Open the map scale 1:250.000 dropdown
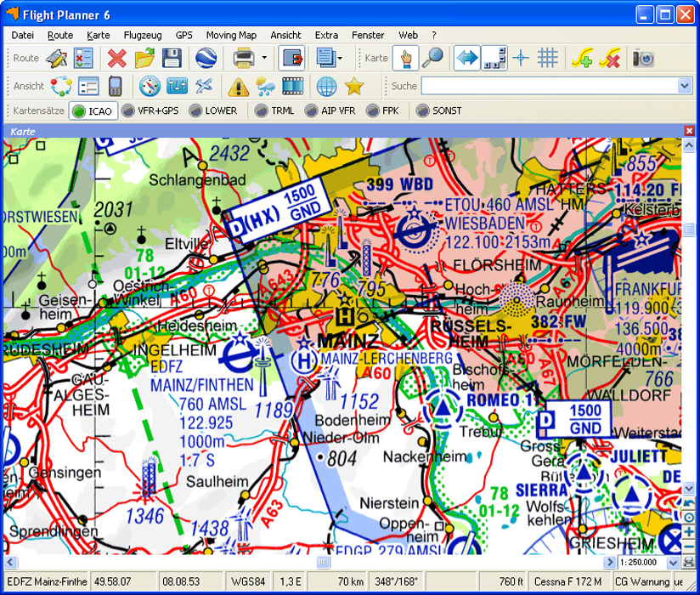This screenshot has width=700, height=595. tap(673, 563)
